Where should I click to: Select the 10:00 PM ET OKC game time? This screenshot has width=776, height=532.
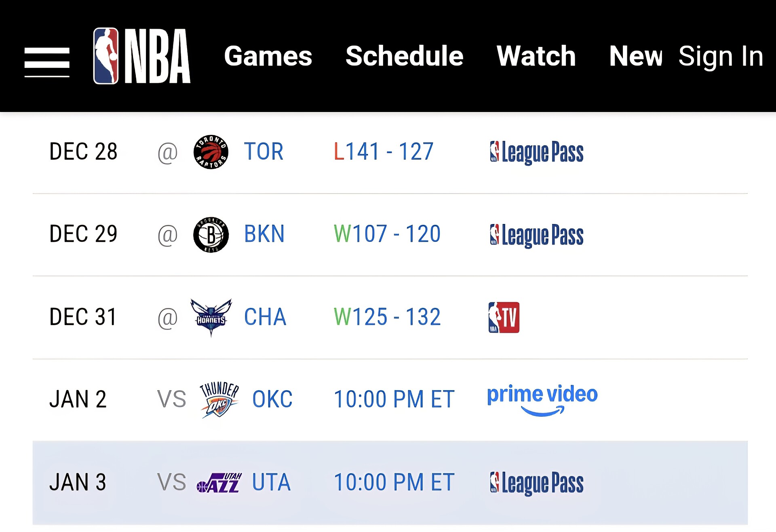394,399
